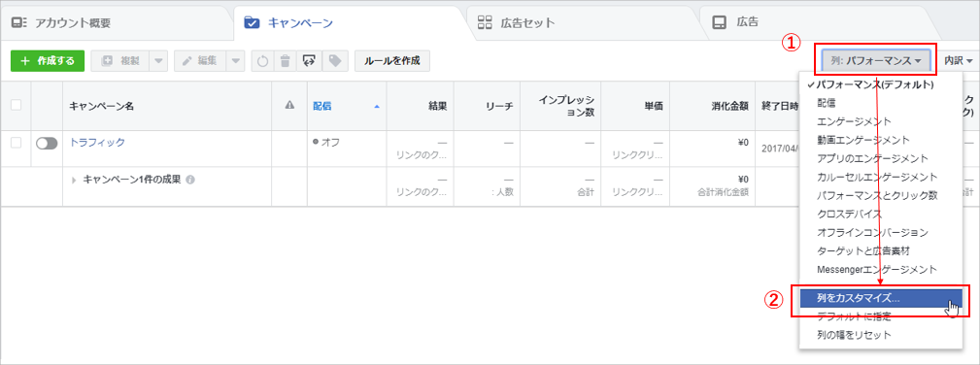Open the トラフィック campaign link
The height and width of the screenshot is (365, 980).
pos(97,143)
